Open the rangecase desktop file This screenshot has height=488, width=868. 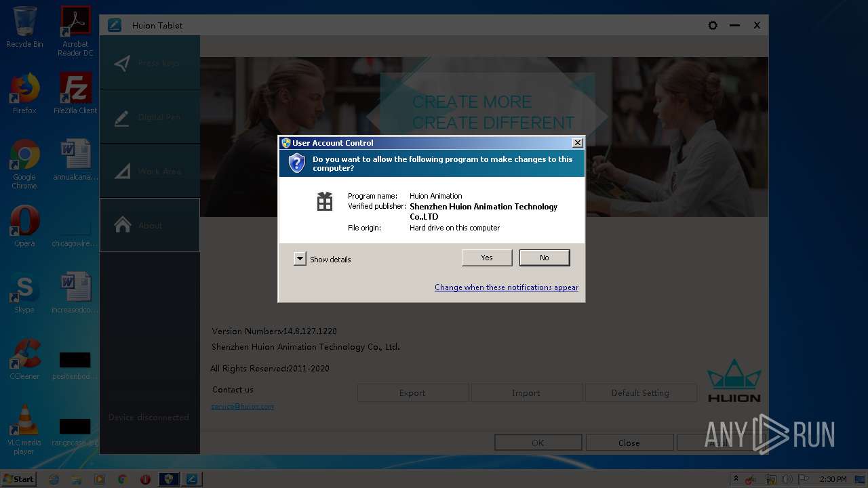75,431
